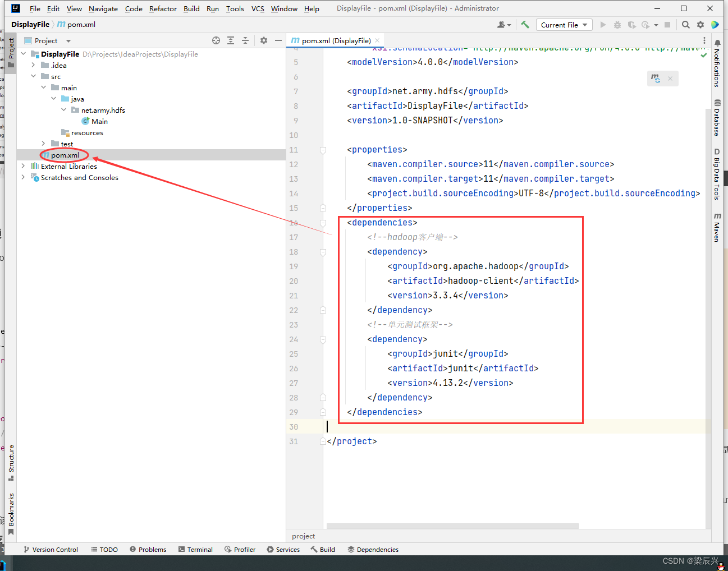The height and width of the screenshot is (571, 728).
Task: Toggle the Project side tab
Action: click(x=11, y=52)
